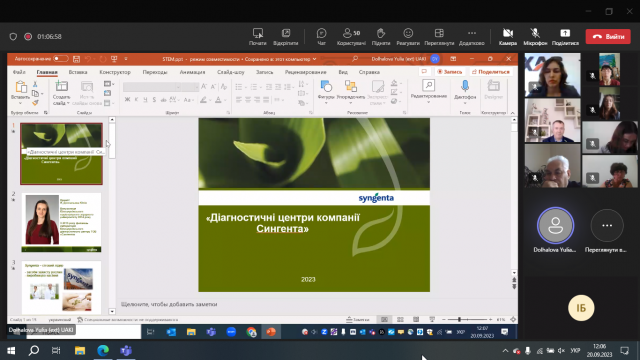The image size is (640, 360).
Task: Open the Teams Chat panel
Action: (322, 37)
